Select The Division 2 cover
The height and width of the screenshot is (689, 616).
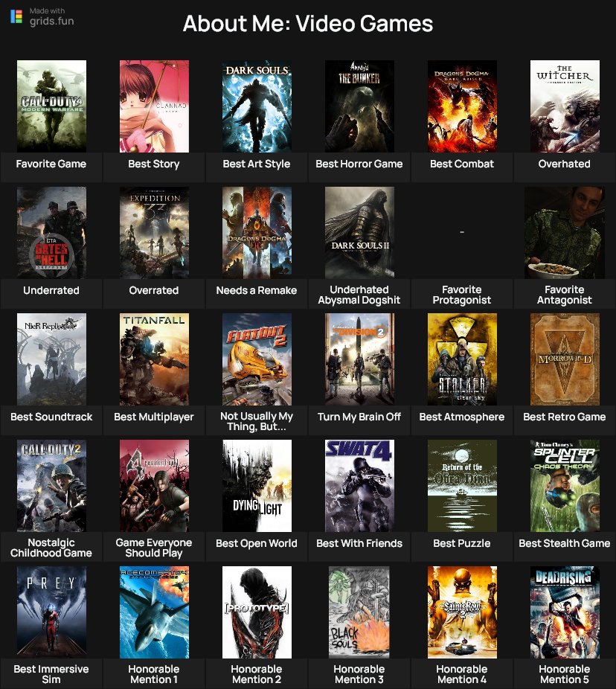point(359,359)
